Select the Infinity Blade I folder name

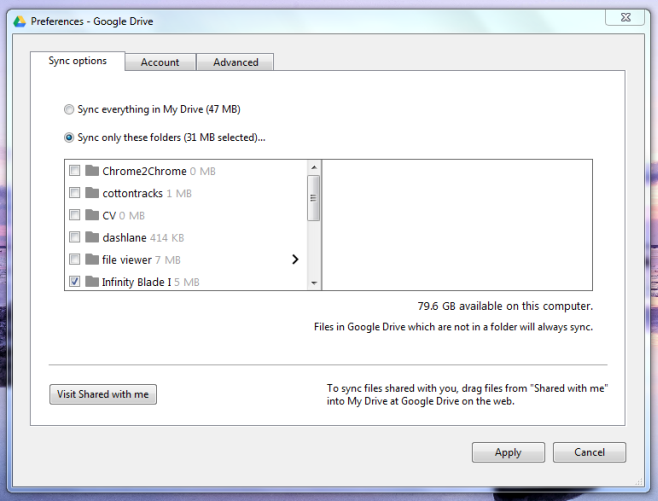click(137, 282)
